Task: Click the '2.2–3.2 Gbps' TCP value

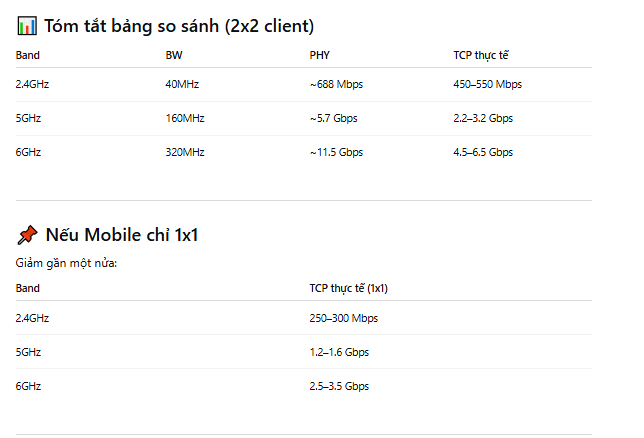Action: point(483,118)
